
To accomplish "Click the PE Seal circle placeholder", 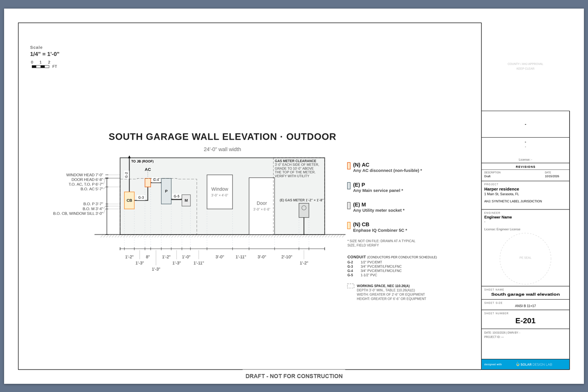I will 526,258.
